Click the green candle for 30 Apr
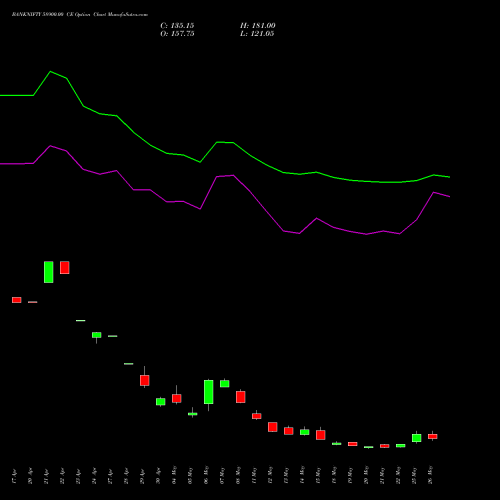500x500 pixels. point(161,402)
